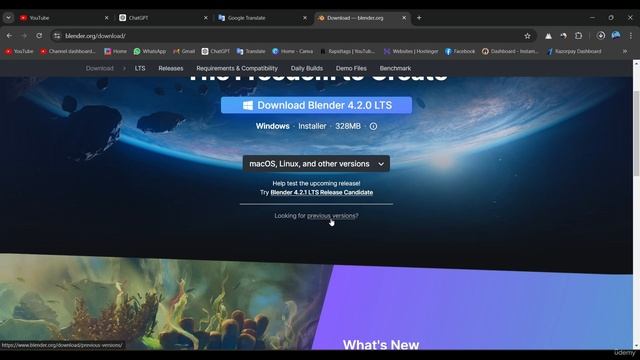Screen dimensions: 640x360
Task: Reload the current page
Action: point(39,36)
